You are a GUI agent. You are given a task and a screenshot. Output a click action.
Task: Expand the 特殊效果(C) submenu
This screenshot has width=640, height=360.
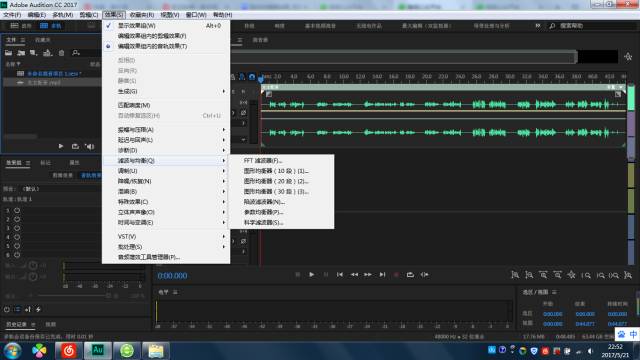pyautogui.click(x=166, y=202)
